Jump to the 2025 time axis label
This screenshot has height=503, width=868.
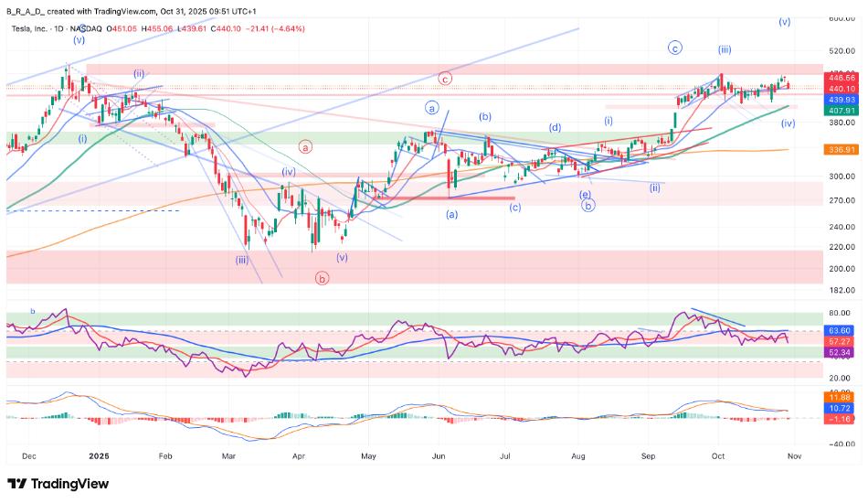point(96,455)
